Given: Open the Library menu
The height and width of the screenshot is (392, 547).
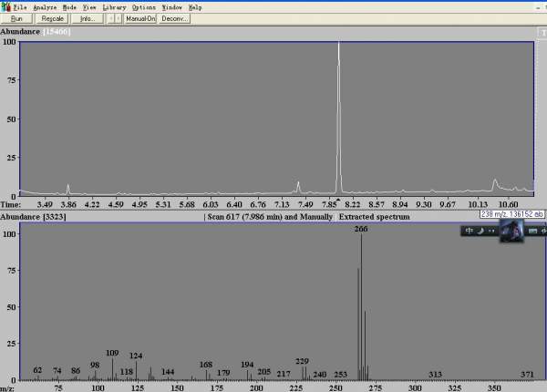Looking at the screenshot, I should (114, 7).
